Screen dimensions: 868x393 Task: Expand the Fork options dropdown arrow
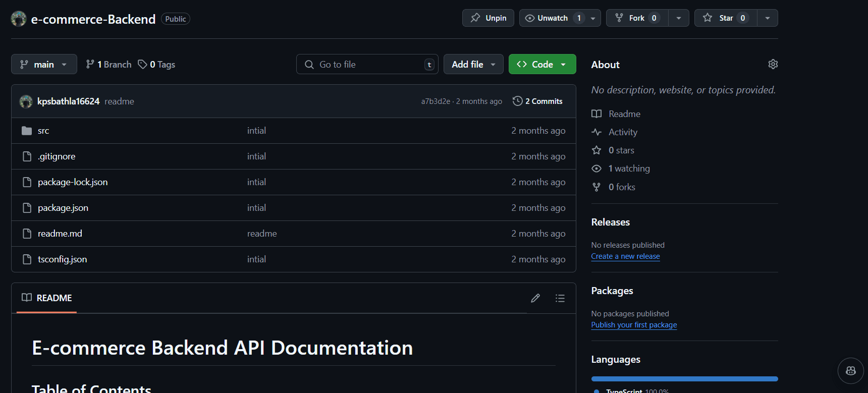[x=679, y=18]
